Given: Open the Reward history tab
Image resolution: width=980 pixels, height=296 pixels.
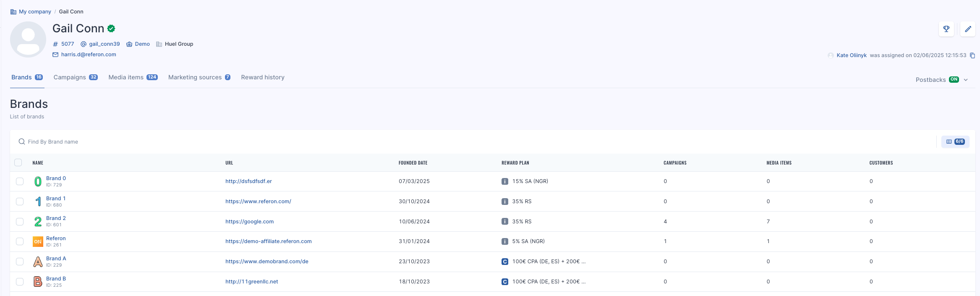Looking at the screenshot, I should click(263, 77).
